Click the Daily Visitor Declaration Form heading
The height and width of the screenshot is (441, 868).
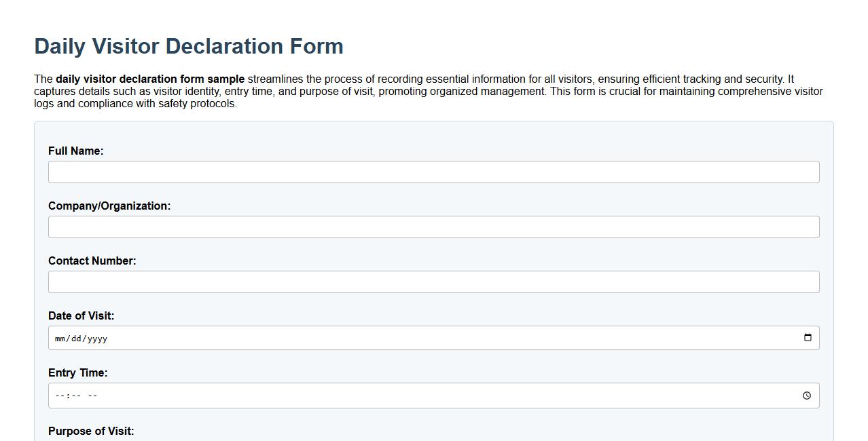(x=188, y=46)
